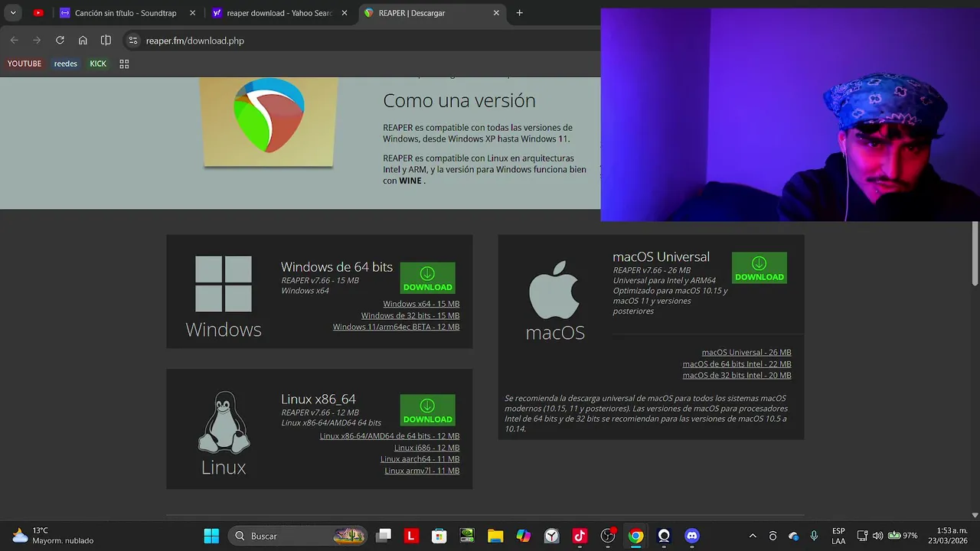Open the 'Linux armv7l - 11 MB' link
Viewport: 980px width, 551px height.
[422, 471]
